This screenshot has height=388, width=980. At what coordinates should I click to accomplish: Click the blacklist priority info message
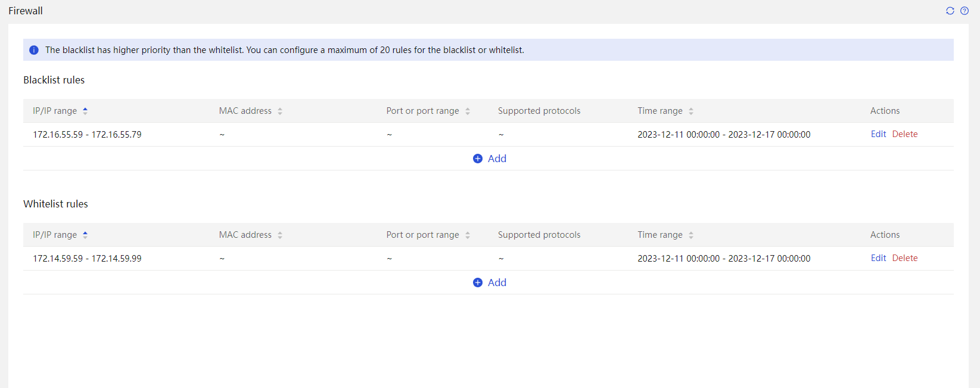coord(285,50)
